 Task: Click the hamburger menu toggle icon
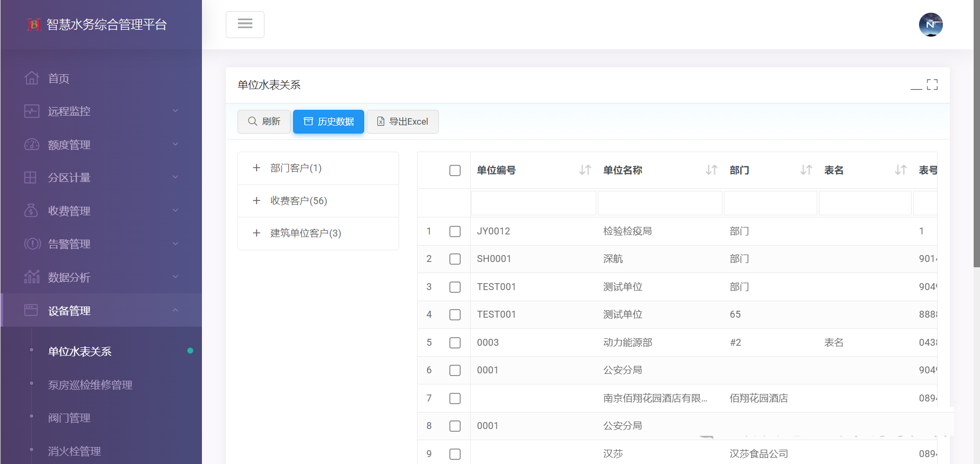245,24
